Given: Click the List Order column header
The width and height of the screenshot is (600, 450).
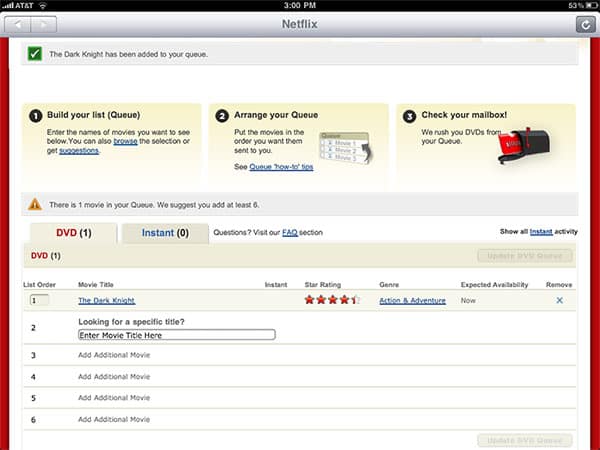Looking at the screenshot, I should pyautogui.click(x=39, y=284).
